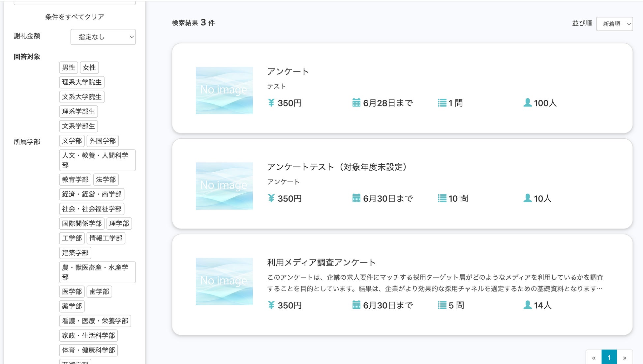
Task: Toggle the 男性 filter tag
Action: 69,68
